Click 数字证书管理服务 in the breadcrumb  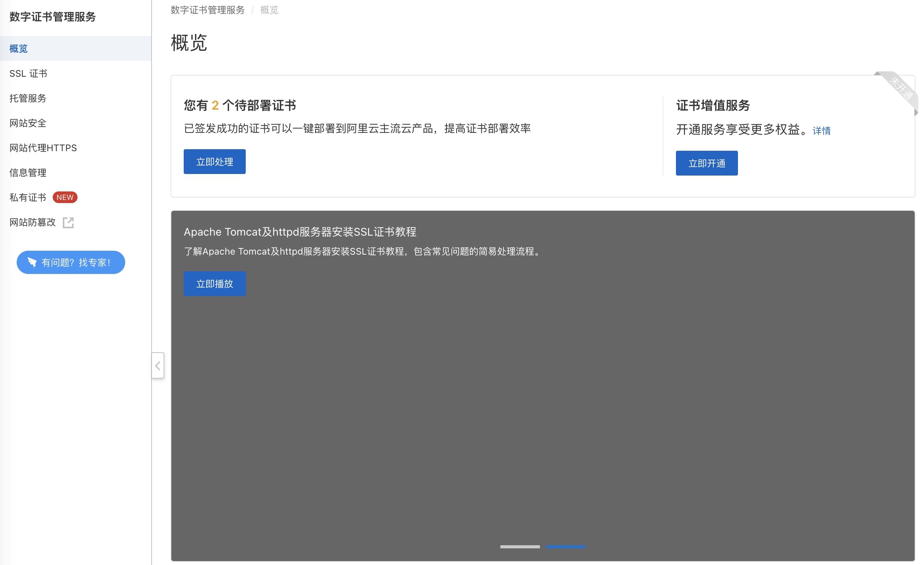tap(207, 10)
